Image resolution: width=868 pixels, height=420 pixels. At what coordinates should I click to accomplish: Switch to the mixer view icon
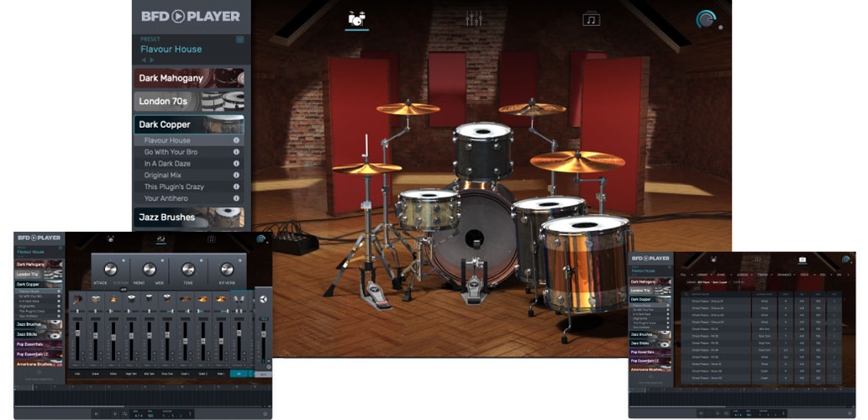pos(474,18)
